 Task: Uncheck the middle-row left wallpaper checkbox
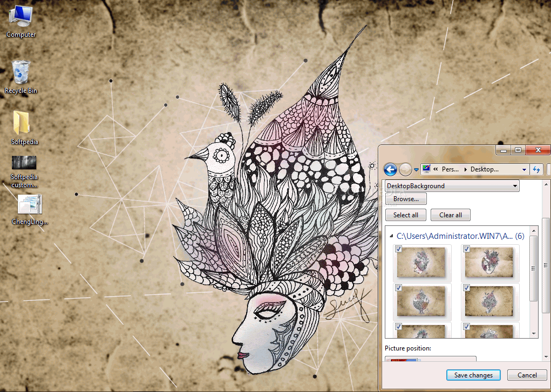tap(398, 288)
